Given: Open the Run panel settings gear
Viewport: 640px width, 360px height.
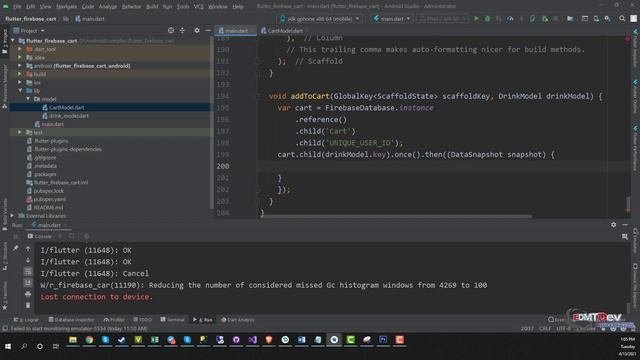Looking at the screenshot, I should point(613,225).
